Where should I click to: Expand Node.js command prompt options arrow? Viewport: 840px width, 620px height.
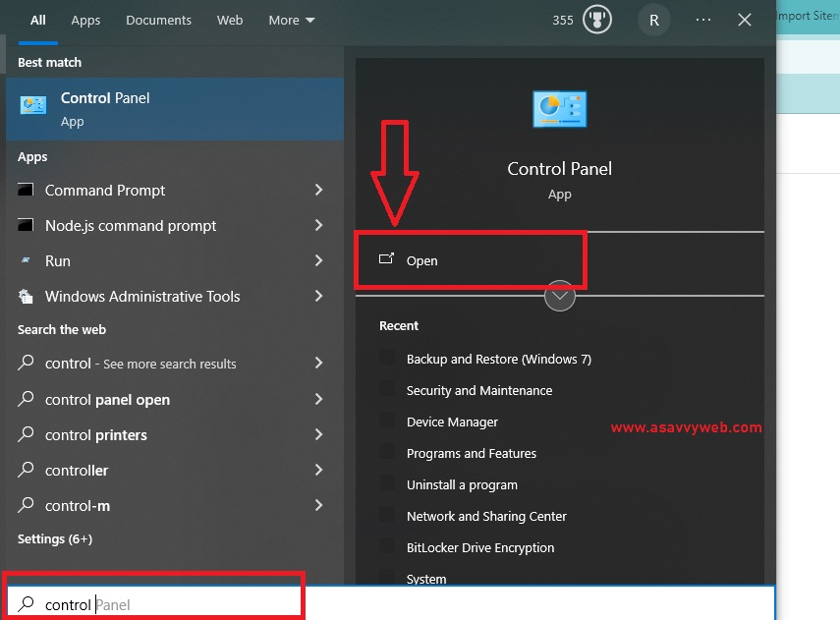318,225
